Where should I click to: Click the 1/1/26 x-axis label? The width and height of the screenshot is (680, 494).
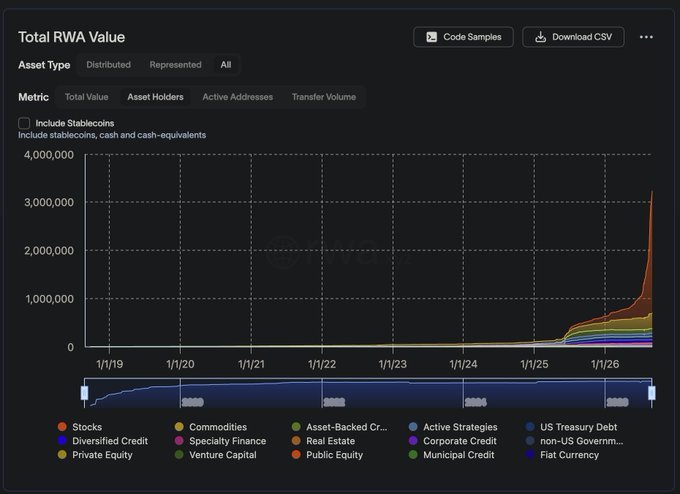click(605, 364)
